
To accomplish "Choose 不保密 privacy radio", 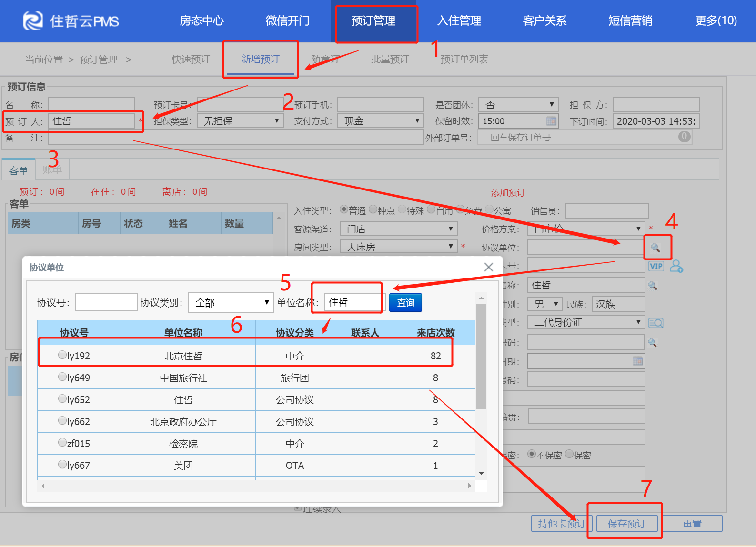I will 532,454.
